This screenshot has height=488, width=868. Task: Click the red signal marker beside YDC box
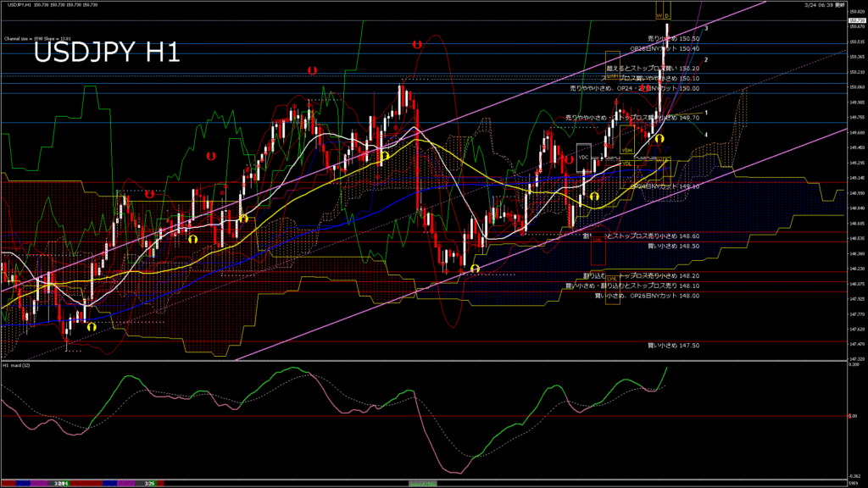569,160
